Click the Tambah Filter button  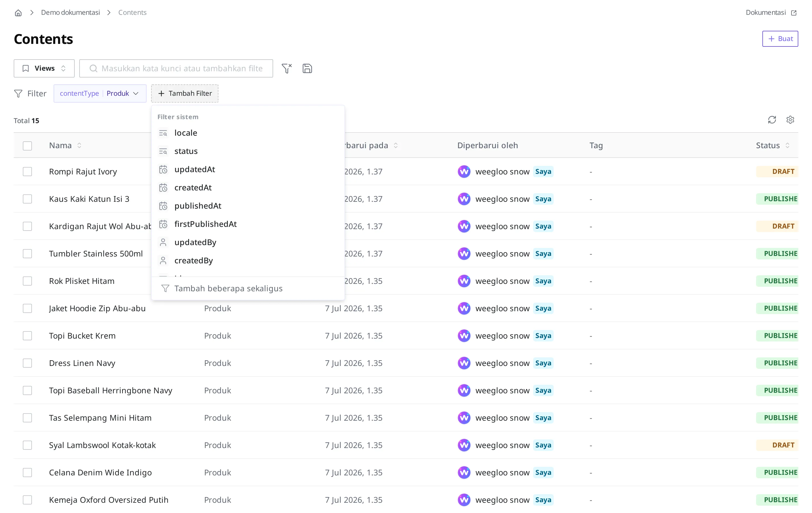(x=185, y=93)
